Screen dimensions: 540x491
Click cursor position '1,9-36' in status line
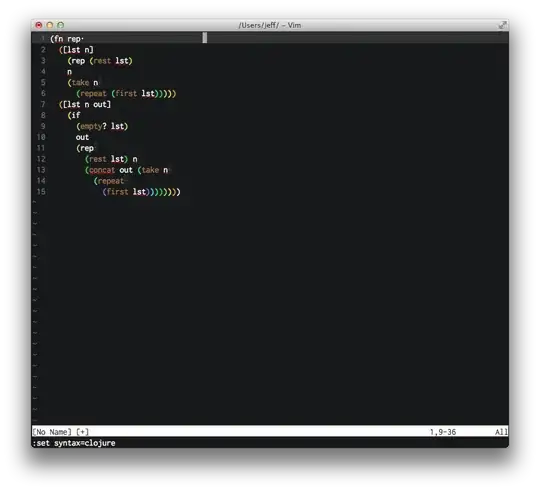[443, 432]
